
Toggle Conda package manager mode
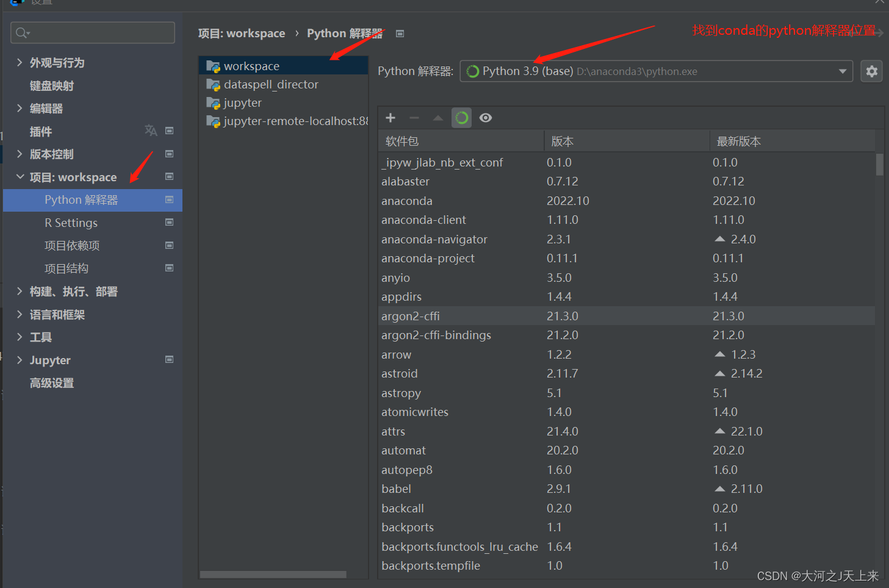point(461,118)
